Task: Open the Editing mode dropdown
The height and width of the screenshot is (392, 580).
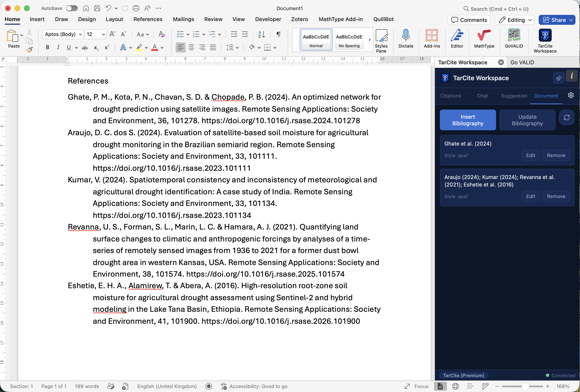Action: point(515,20)
